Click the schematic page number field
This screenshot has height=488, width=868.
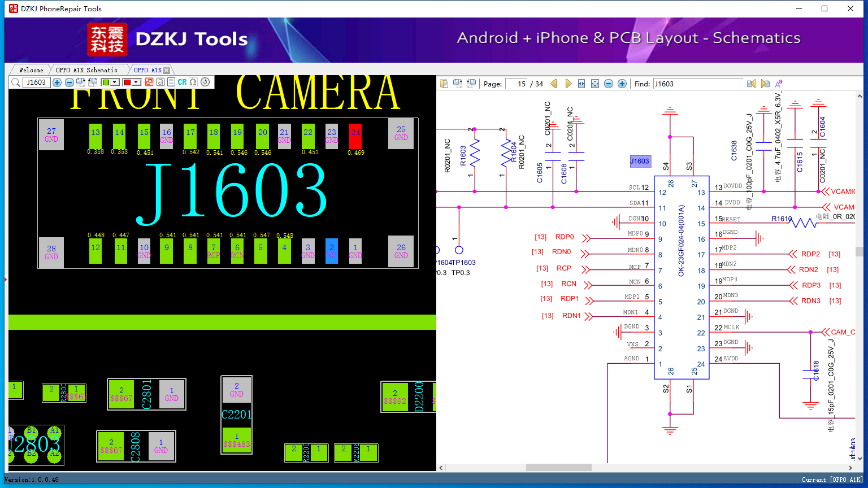pyautogui.click(x=517, y=84)
